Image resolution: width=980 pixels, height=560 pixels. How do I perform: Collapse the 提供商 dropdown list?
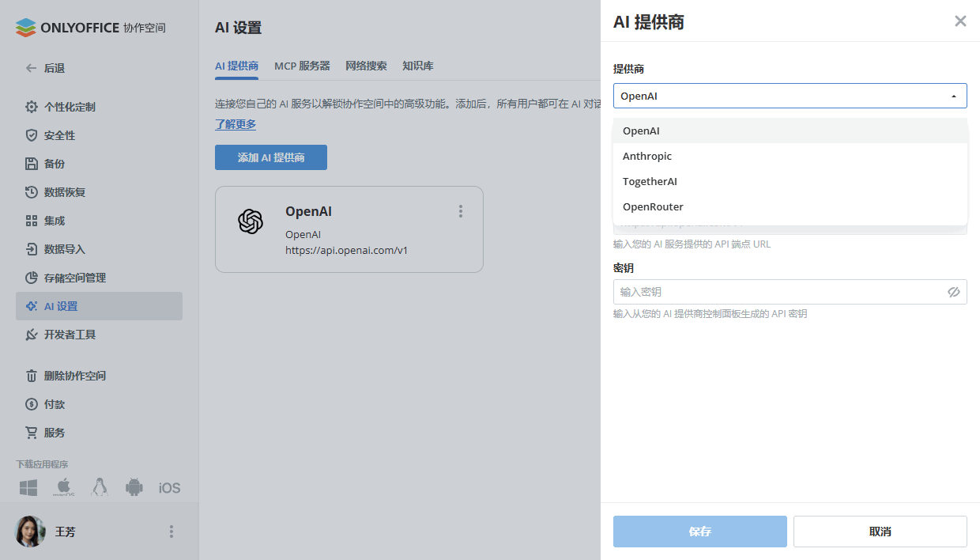[x=954, y=95]
